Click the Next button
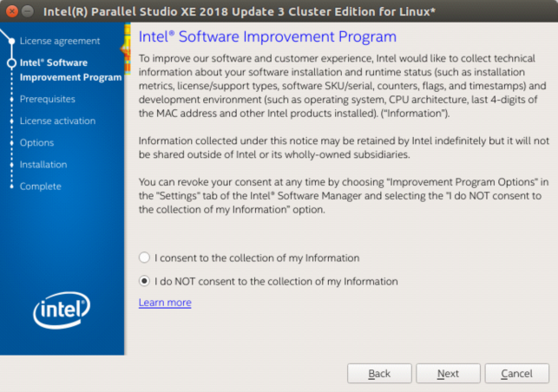558x392 pixels. tap(448, 373)
